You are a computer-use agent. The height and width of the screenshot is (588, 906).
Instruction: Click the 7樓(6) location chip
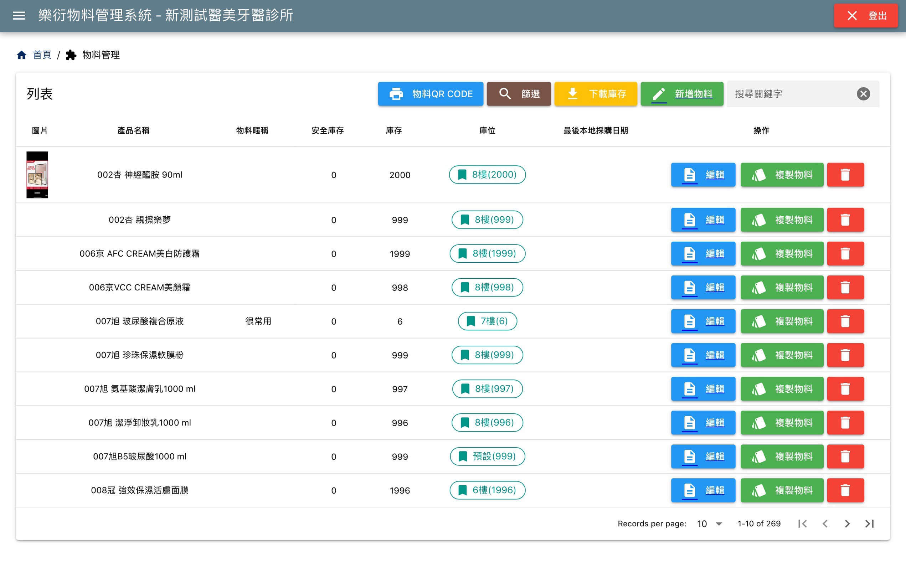click(487, 321)
